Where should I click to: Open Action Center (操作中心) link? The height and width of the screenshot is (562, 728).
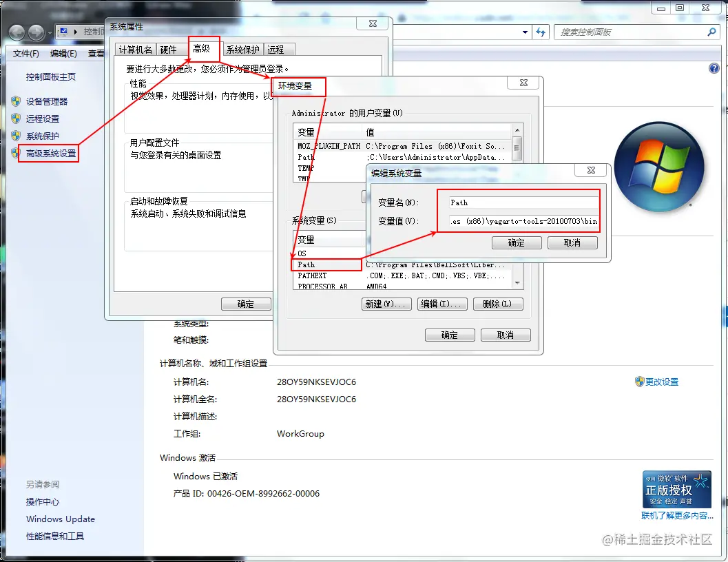pyautogui.click(x=43, y=501)
